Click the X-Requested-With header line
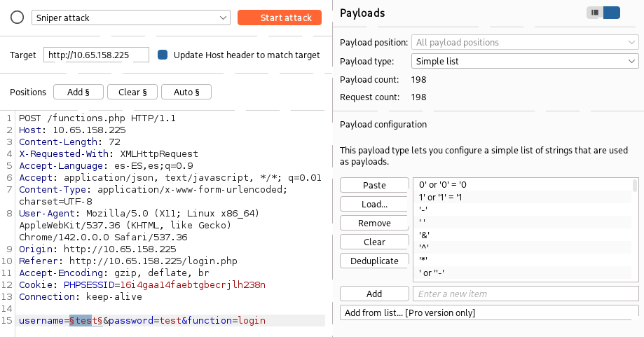The height and width of the screenshot is (337, 644). pyautogui.click(x=109, y=154)
